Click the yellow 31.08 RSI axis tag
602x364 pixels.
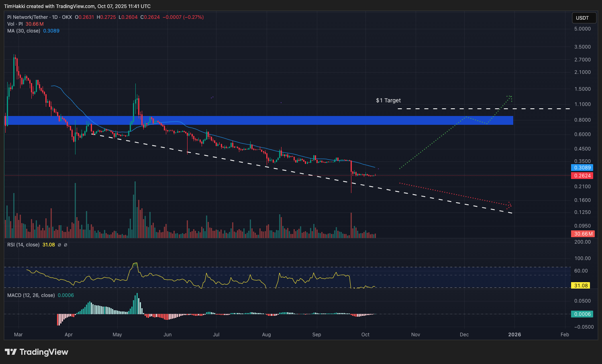[x=581, y=286]
